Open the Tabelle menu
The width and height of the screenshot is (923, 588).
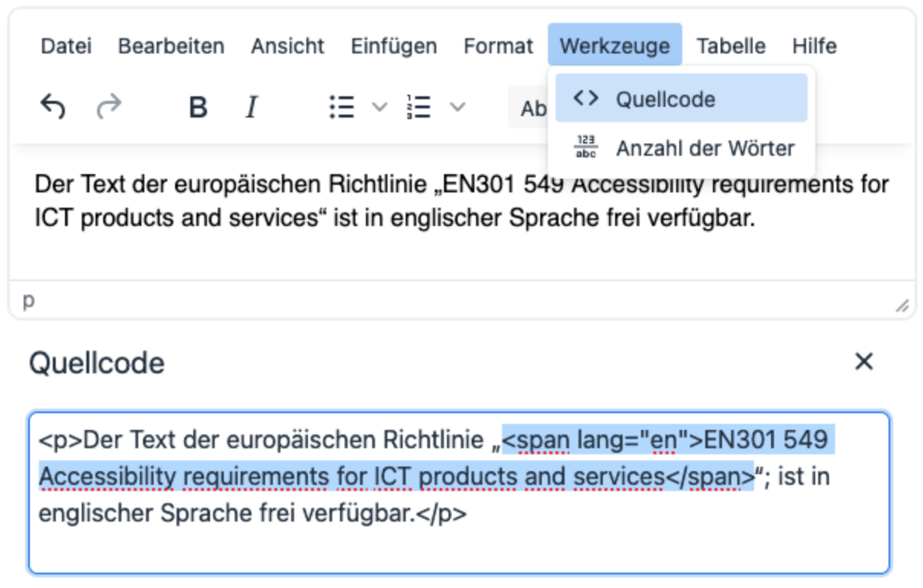tap(731, 46)
